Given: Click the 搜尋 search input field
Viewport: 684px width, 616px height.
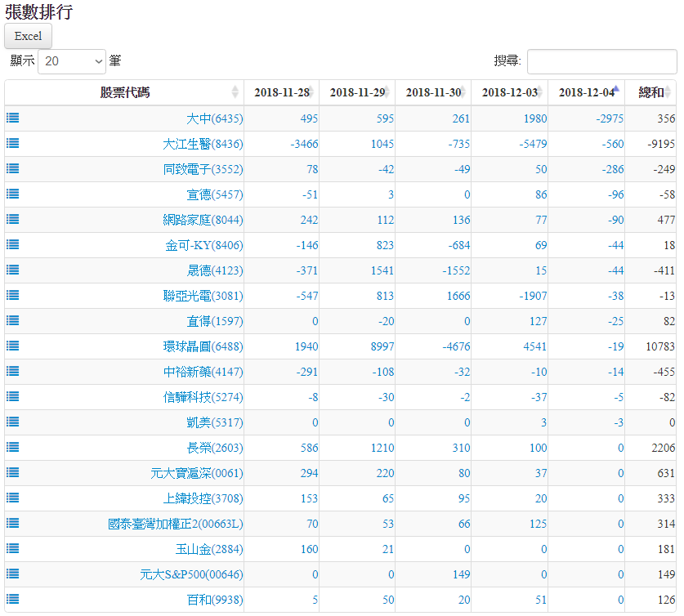Looking at the screenshot, I should 601,61.
